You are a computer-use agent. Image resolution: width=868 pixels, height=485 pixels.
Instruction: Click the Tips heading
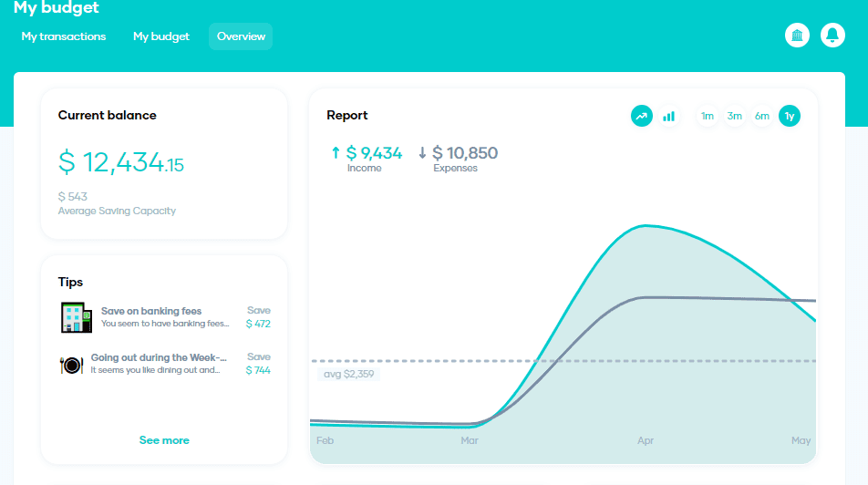(70, 283)
